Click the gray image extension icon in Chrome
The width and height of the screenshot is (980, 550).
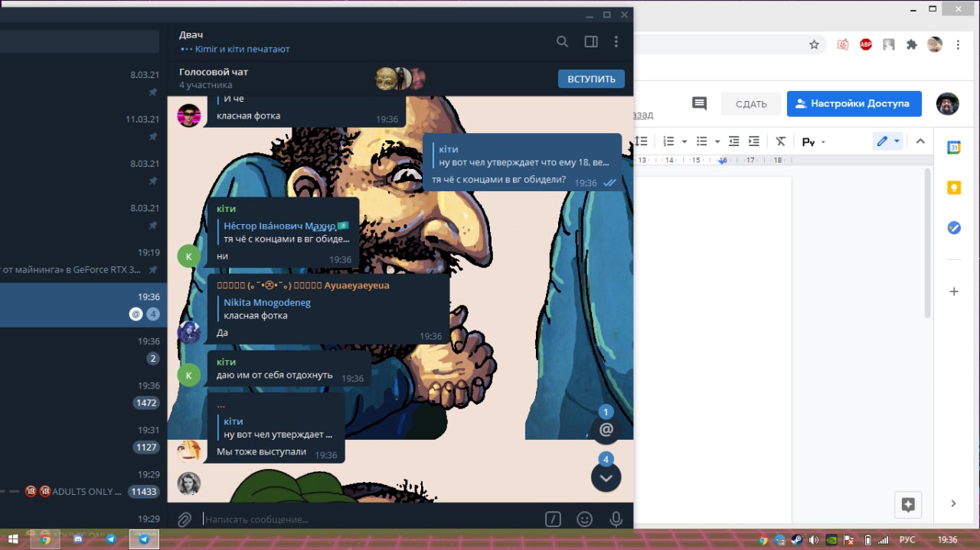pyautogui.click(x=889, y=45)
